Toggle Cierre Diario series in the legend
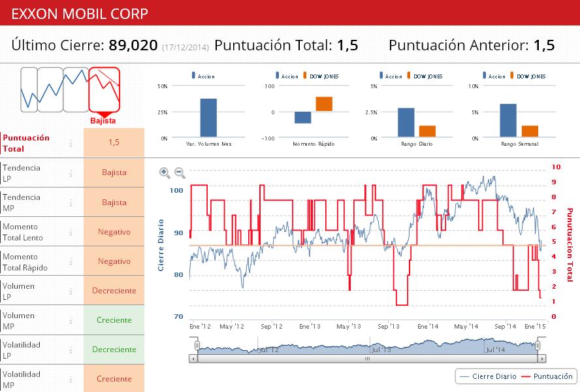Viewport: 580px width, 392px height. tap(488, 376)
